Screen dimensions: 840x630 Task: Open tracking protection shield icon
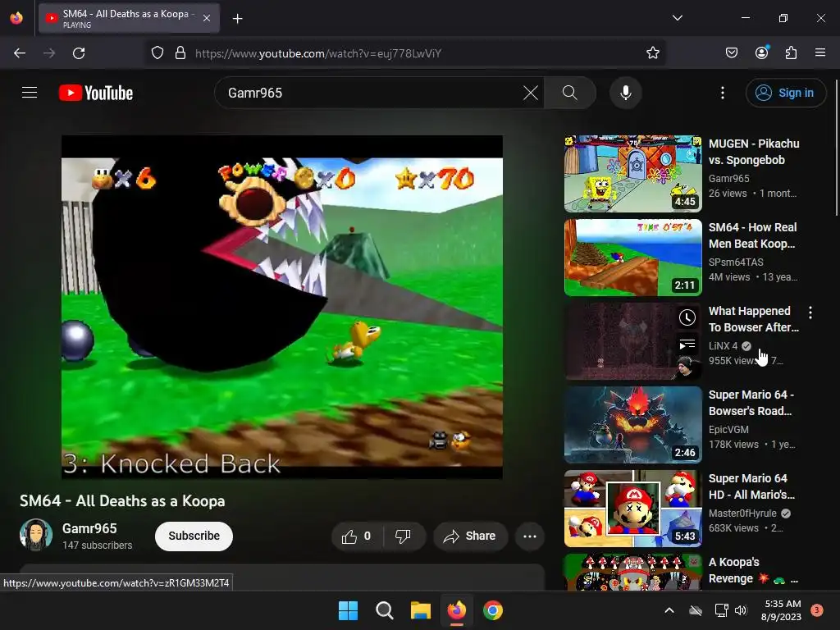point(157,53)
